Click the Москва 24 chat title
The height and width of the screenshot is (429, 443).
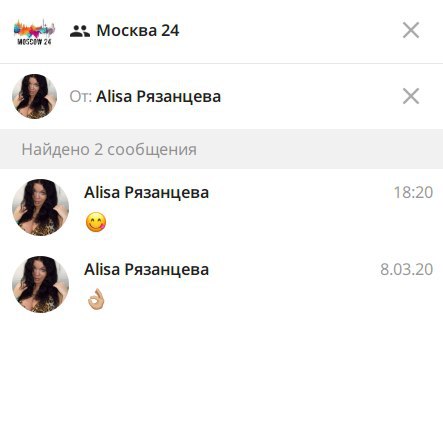click(138, 31)
